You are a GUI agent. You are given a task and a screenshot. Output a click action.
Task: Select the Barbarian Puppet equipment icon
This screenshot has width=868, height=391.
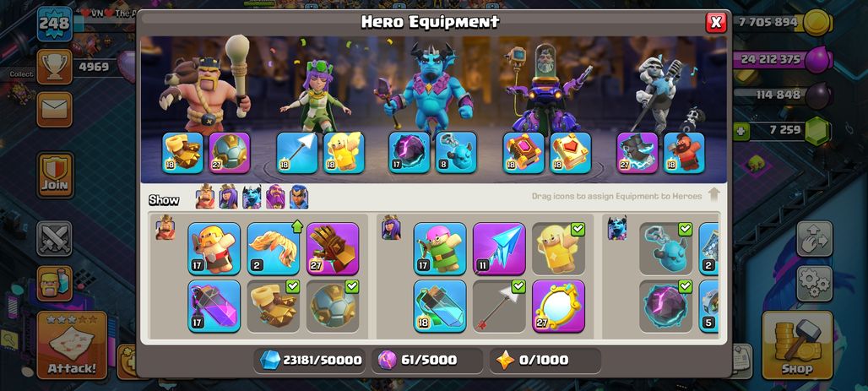point(214,248)
